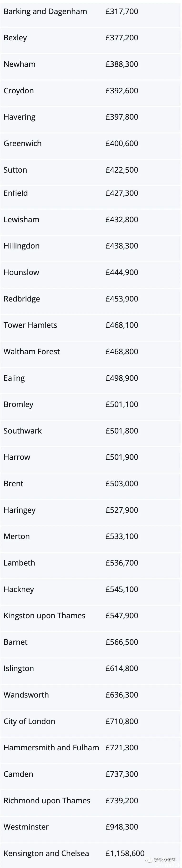Click the Hounslow borough label
182x868 pixels.
[x=21, y=272]
